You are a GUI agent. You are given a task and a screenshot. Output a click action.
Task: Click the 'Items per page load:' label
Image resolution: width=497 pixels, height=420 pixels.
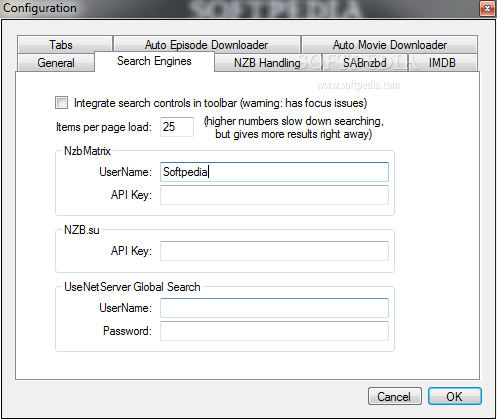click(104, 127)
